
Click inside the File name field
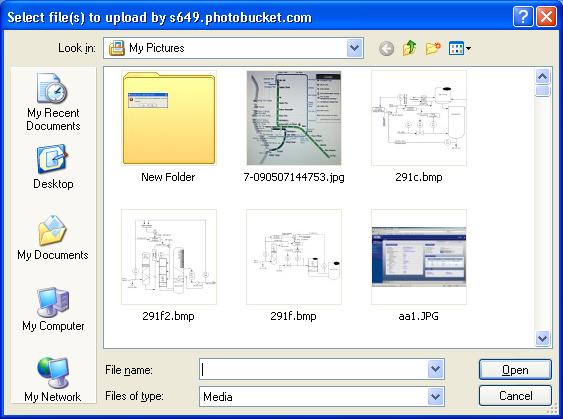[314, 369]
